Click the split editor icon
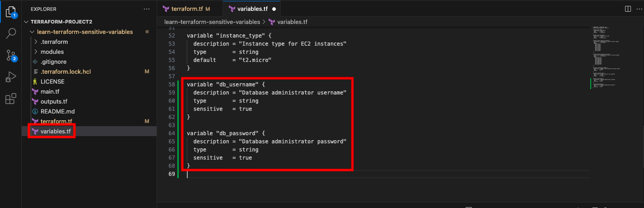 click(628, 9)
